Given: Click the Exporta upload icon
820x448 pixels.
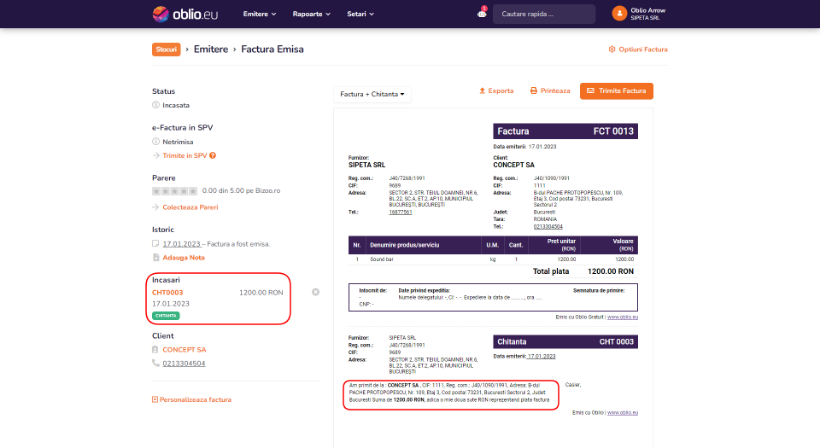Looking at the screenshot, I should click(x=482, y=90).
